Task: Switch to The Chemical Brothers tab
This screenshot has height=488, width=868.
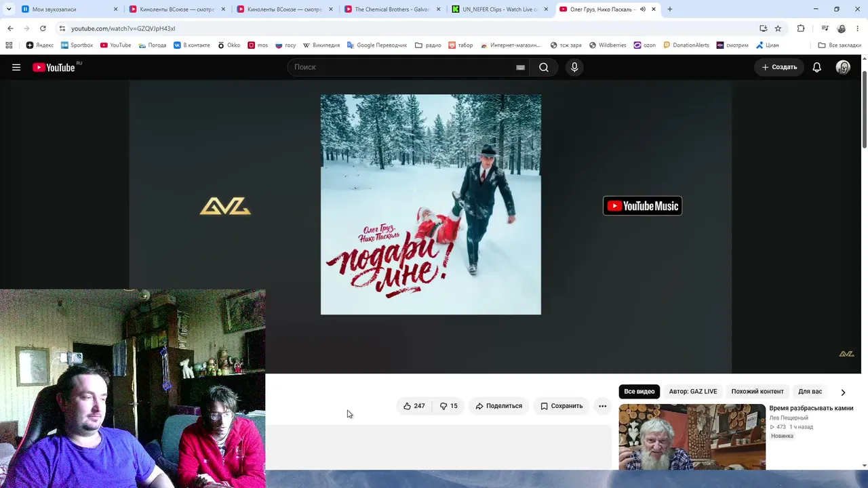Action: (x=392, y=9)
